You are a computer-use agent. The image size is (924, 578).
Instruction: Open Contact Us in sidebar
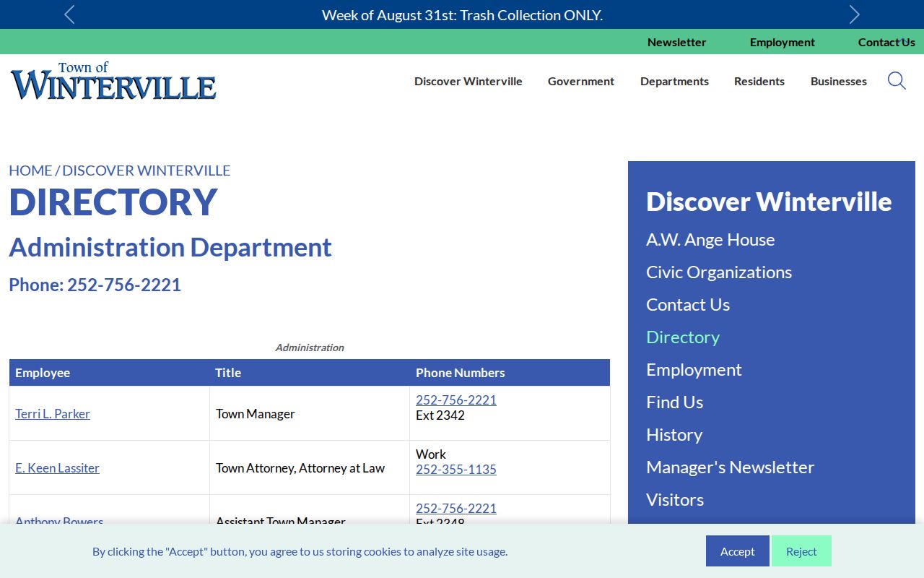point(688,305)
